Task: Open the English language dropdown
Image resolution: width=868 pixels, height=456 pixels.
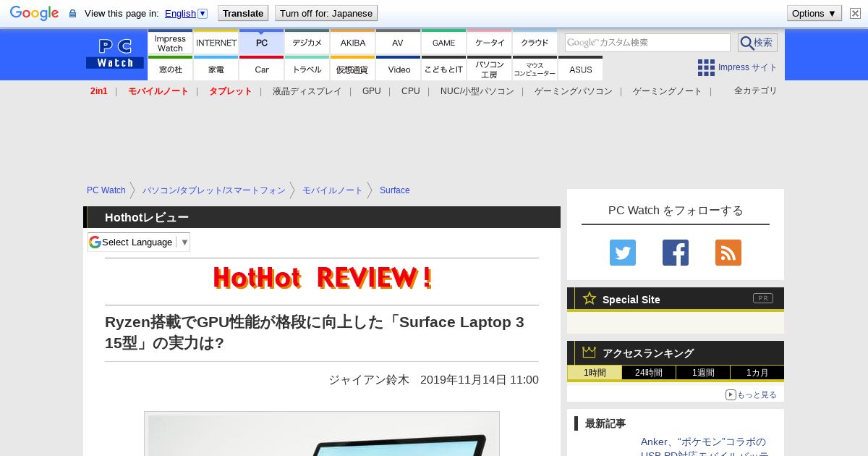Action: [x=186, y=13]
